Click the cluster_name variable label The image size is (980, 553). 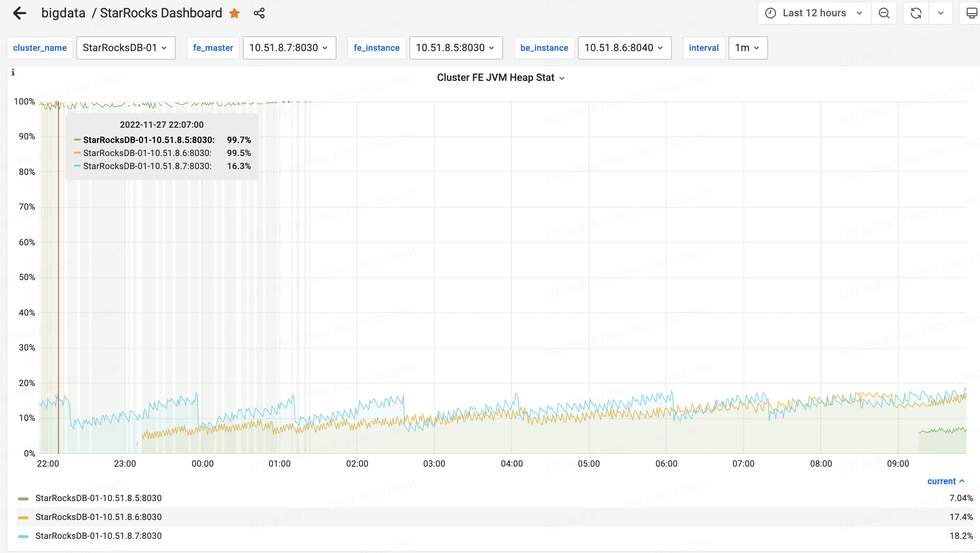(40, 48)
